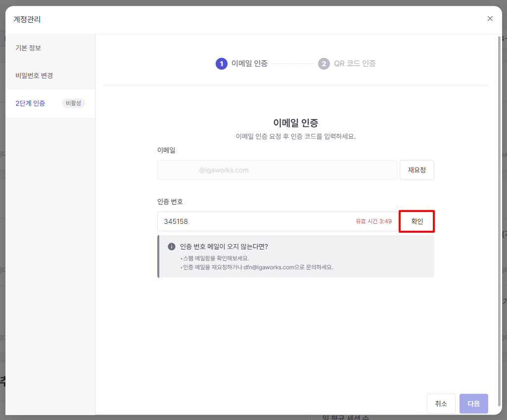Select the 이메일 인증 step label
507x420 pixels.
coord(249,64)
